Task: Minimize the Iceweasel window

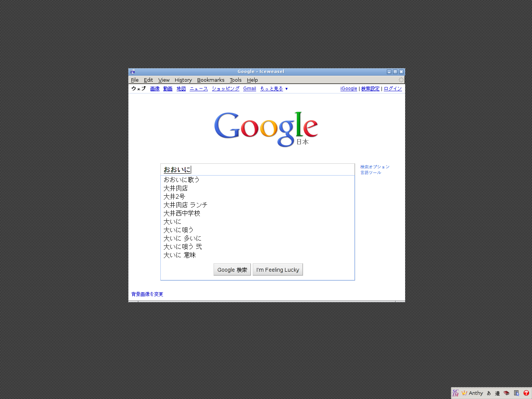Action: [389, 72]
